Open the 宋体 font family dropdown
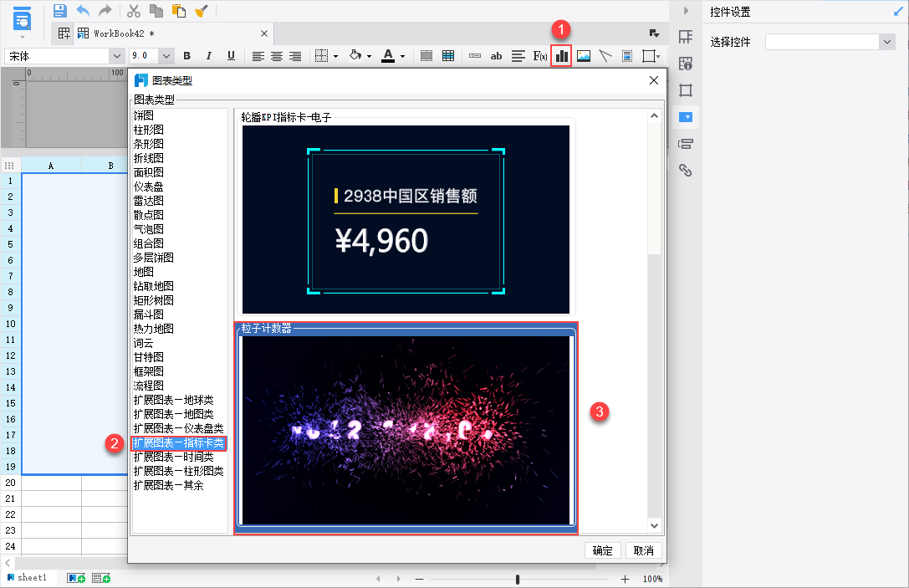The width and height of the screenshot is (909, 588). click(x=116, y=56)
